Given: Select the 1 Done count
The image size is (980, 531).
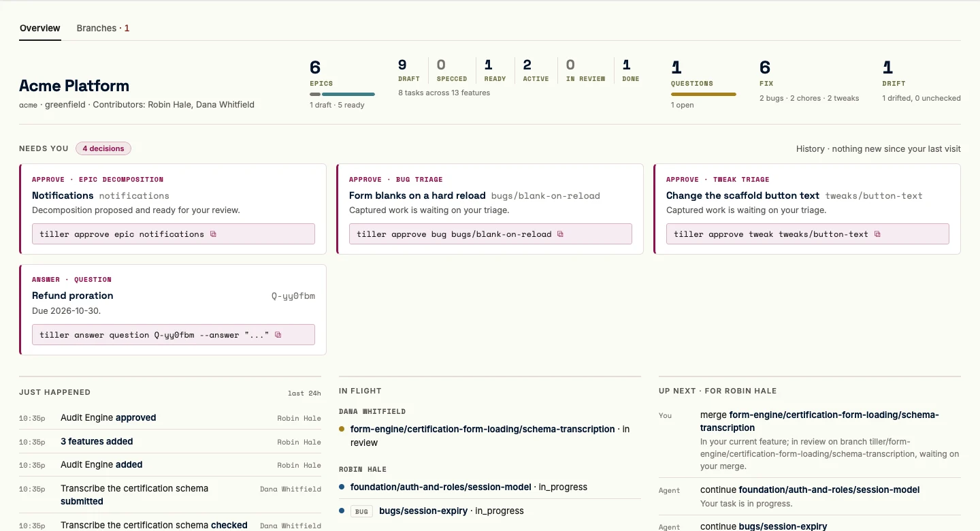Looking at the screenshot, I should click(631, 70).
